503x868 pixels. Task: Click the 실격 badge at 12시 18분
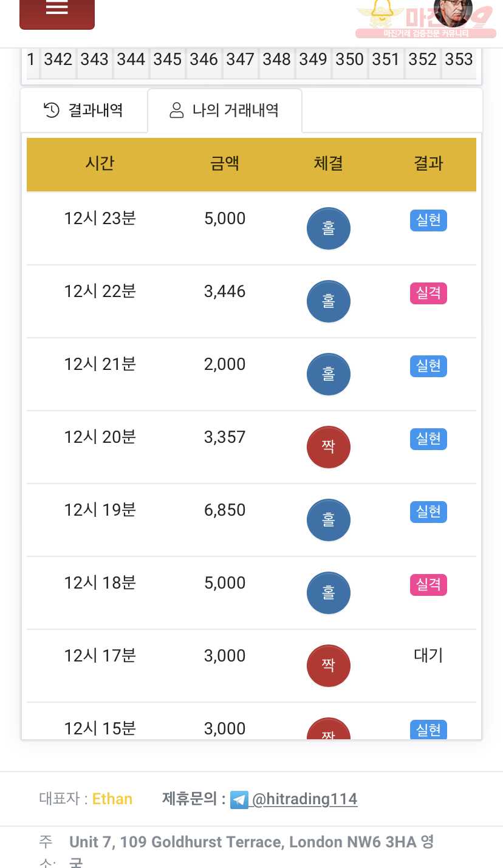(428, 585)
